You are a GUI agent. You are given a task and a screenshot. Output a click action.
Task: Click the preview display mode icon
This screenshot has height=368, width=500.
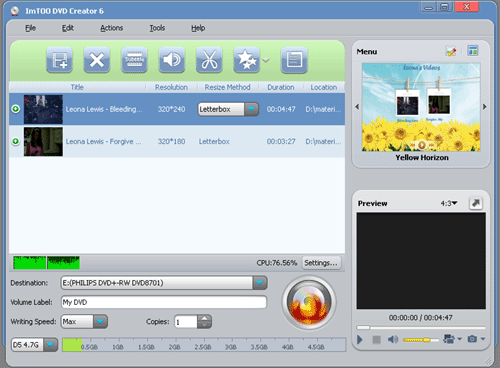coord(449,339)
